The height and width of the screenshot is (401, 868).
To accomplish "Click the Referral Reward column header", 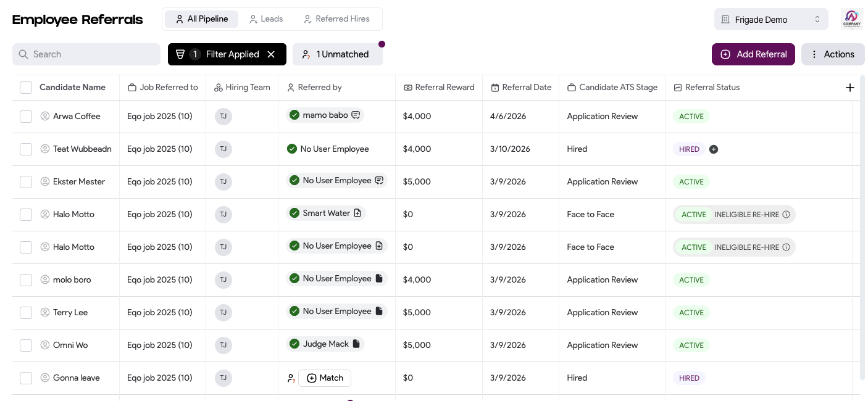I will pos(438,88).
